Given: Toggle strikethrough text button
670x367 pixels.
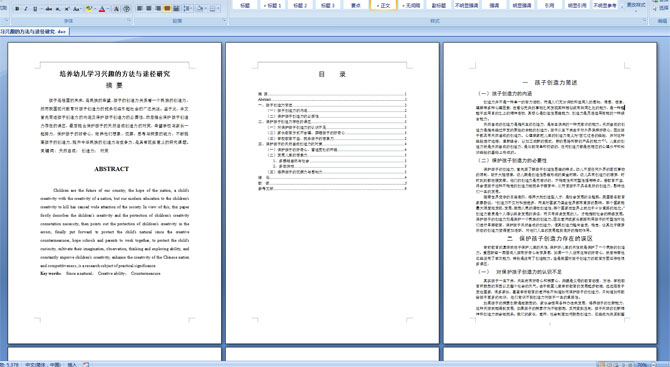Looking at the screenshot, I should (x=49, y=9).
